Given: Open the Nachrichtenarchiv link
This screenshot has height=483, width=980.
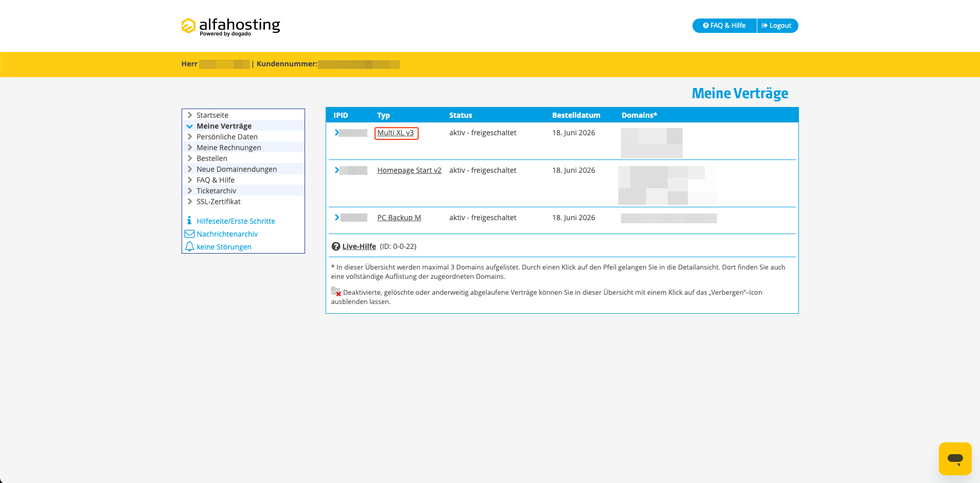Looking at the screenshot, I should 227,234.
